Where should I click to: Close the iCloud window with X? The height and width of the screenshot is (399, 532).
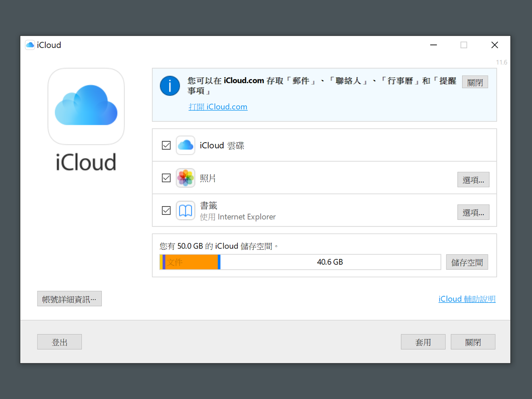tap(495, 45)
